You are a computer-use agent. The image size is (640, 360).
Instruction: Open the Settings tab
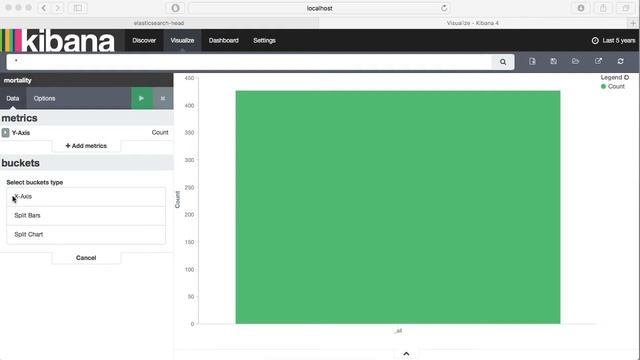click(x=264, y=40)
